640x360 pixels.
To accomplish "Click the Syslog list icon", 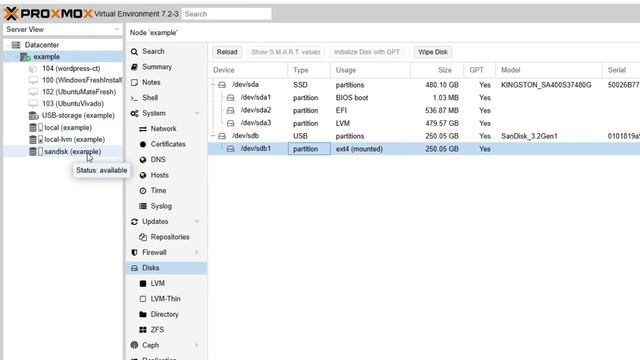I will click(x=143, y=206).
